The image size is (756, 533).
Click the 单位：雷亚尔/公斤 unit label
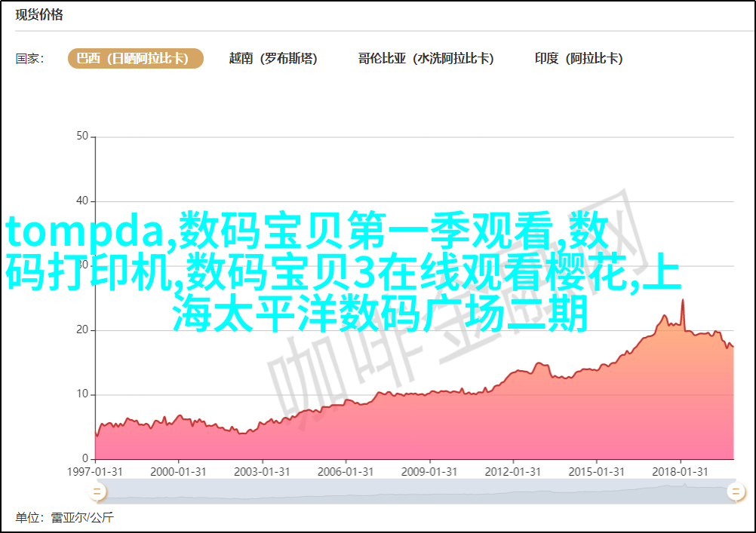pos(65,518)
